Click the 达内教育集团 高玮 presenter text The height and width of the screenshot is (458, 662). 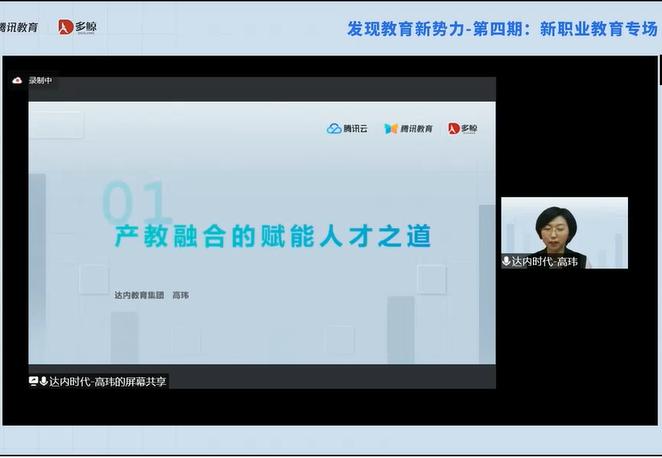tap(151, 295)
